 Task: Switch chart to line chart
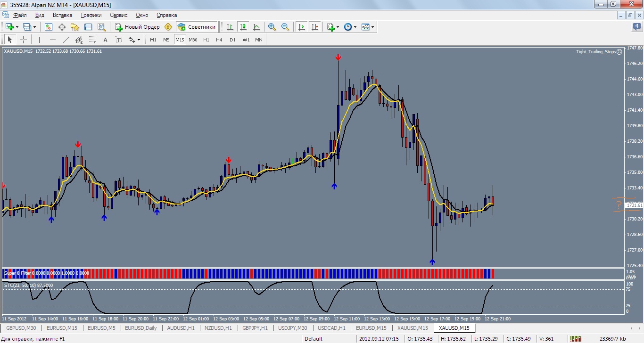(256, 27)
